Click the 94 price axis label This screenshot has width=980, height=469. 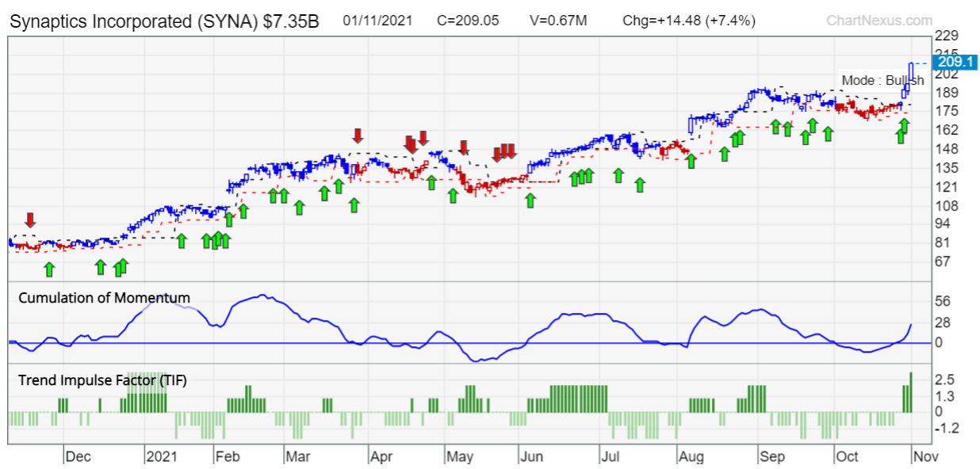click(x=944, y=224)
